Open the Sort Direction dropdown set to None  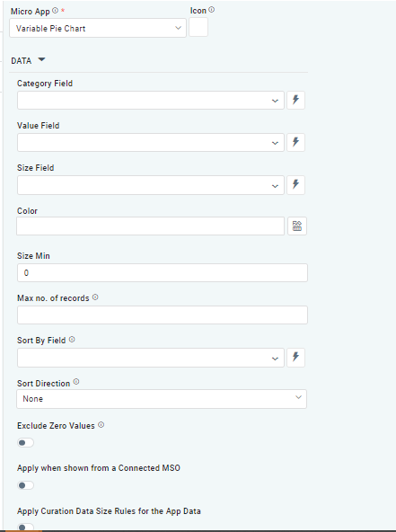162,399
